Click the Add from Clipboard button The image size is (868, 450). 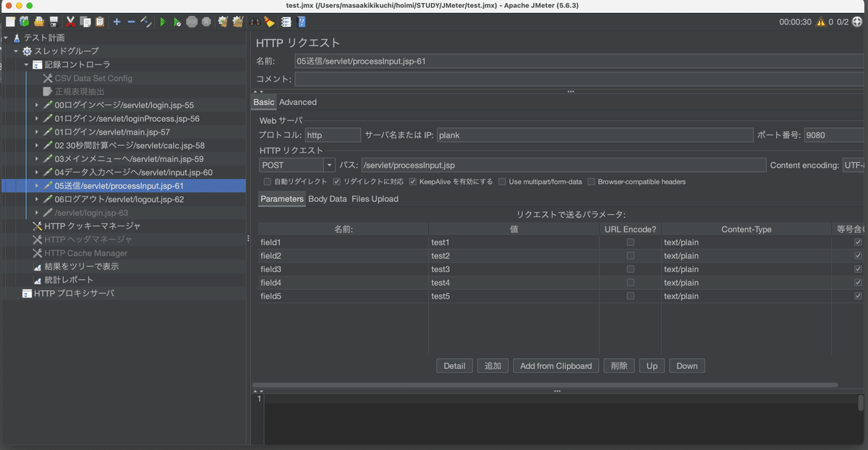click(x=556, y=365)
